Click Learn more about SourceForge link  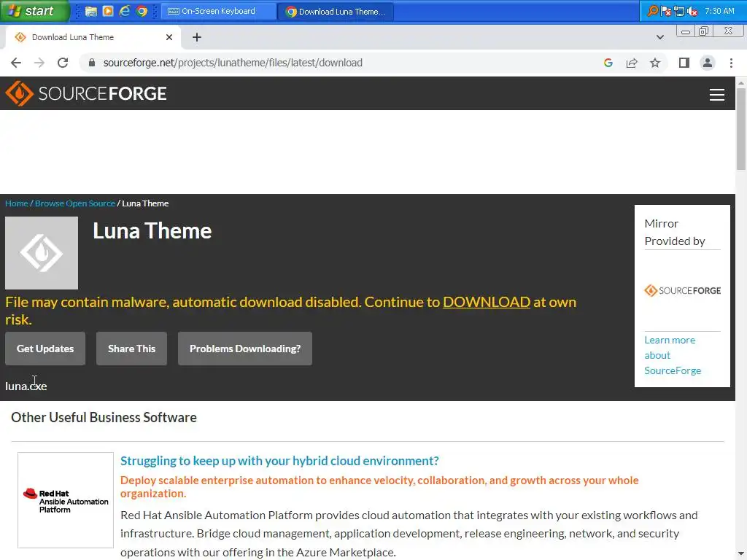[x=672, y=355]
